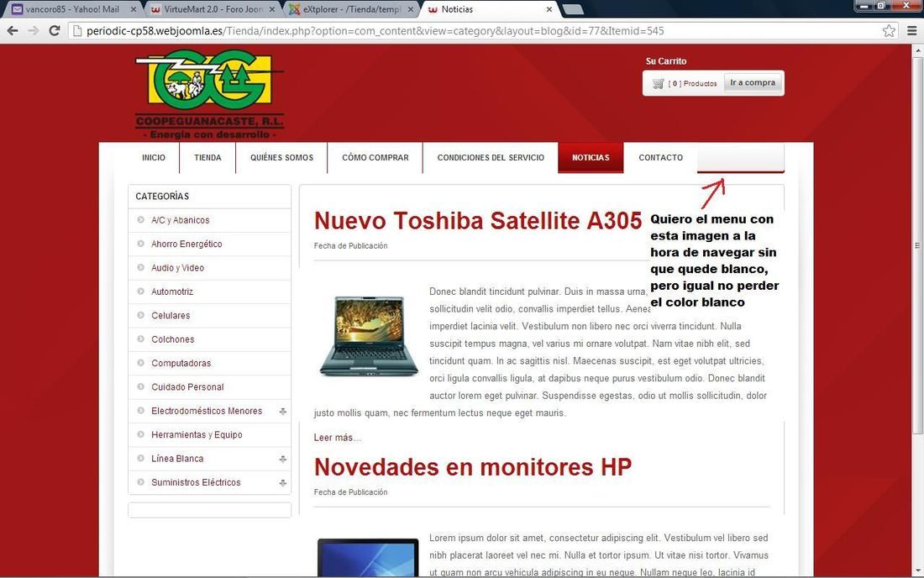Open the Automotriz category
Screen dimensions: 924x578
[x=172, y=291]
